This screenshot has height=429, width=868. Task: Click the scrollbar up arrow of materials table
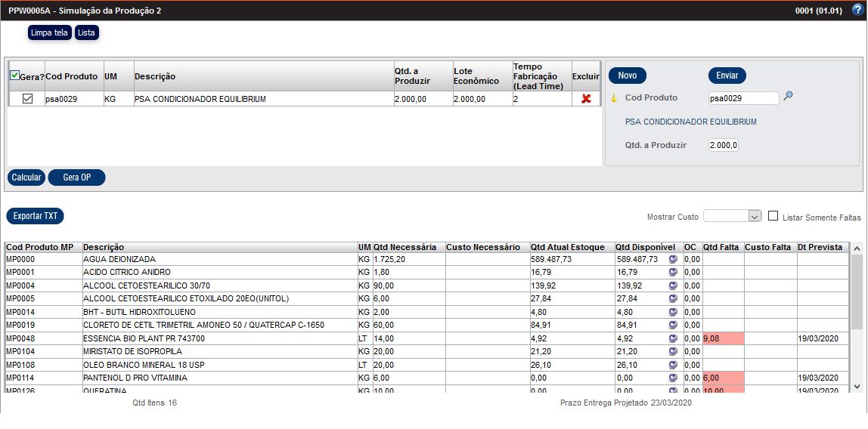point(857,248)
